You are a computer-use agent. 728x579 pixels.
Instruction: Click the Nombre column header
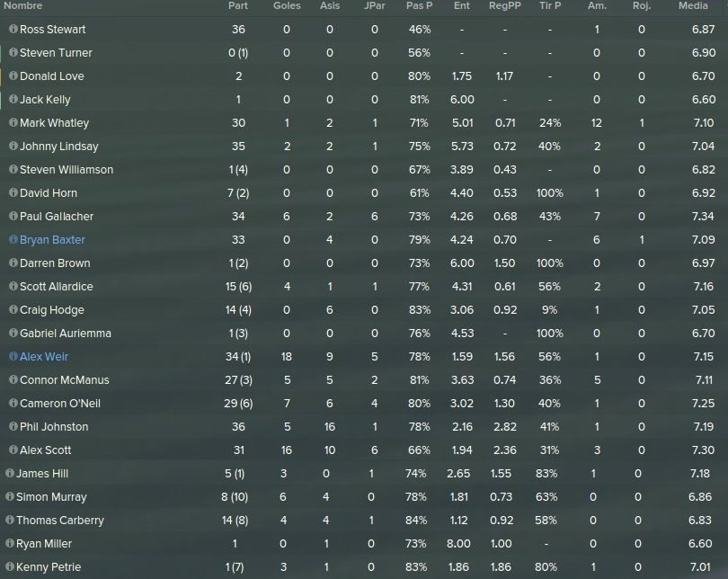tap(22, 5)
